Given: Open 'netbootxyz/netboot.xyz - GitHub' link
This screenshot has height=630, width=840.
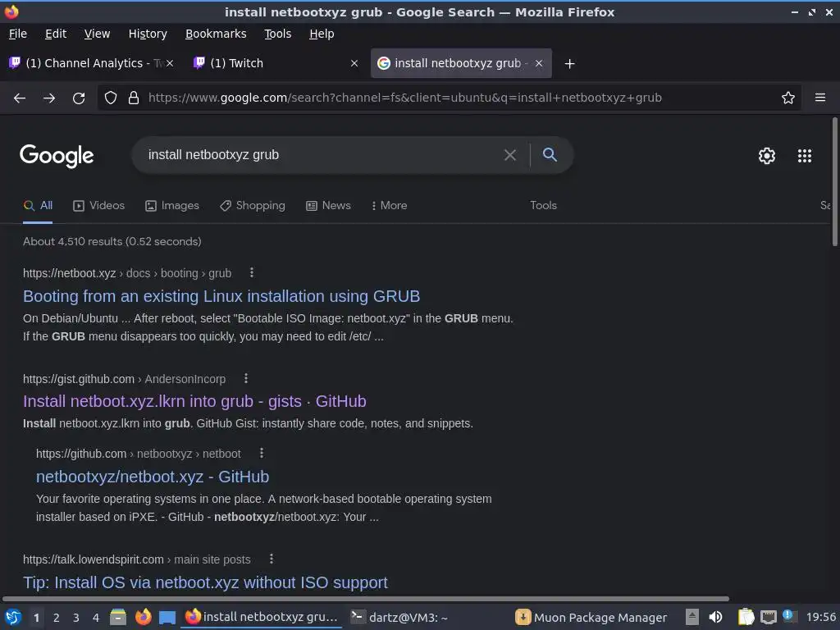Looking at the screenshot, I should pos(152,477).
